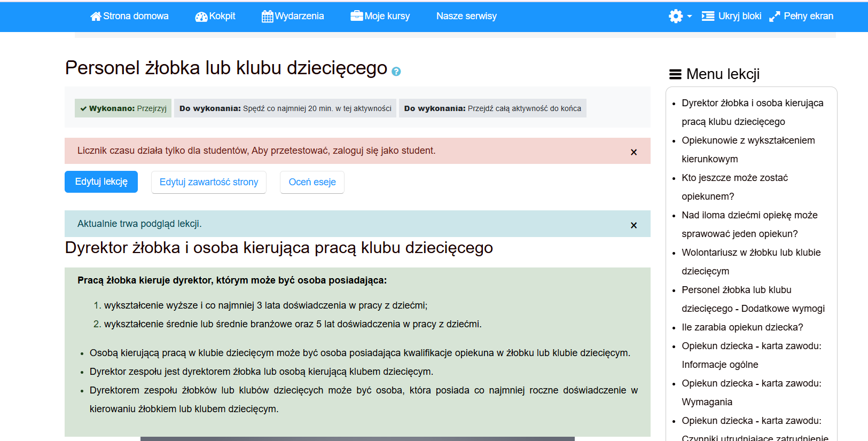Click the home icon beside Strona domowa
Viewport: 868px width, 441px height.
96,17
